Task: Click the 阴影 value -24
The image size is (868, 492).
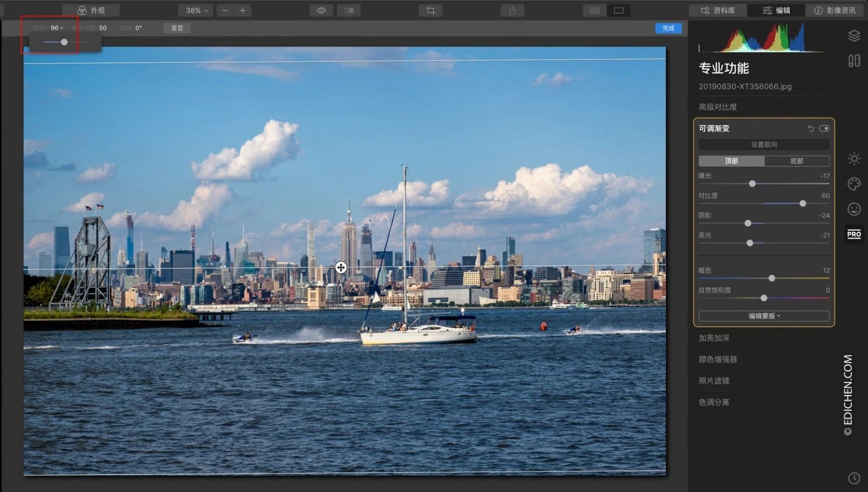Action: coord(824,215)
